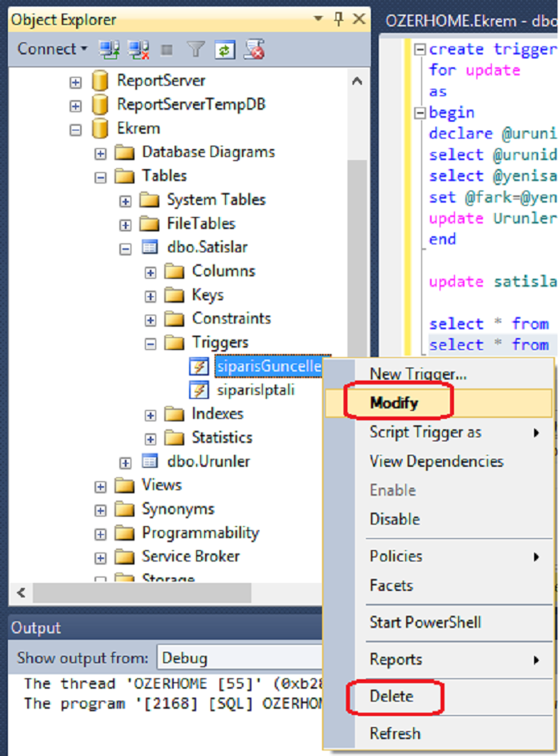Click the Ekrem database cylinder icon
This screenshot has width=559, height=756.
click(x=100, y=128)
